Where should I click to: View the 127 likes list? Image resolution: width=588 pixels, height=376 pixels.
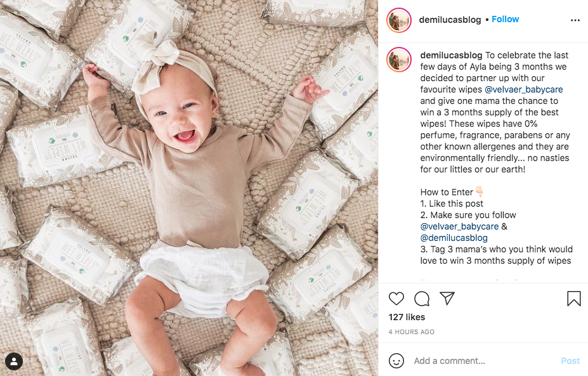[x=407, y=317]
